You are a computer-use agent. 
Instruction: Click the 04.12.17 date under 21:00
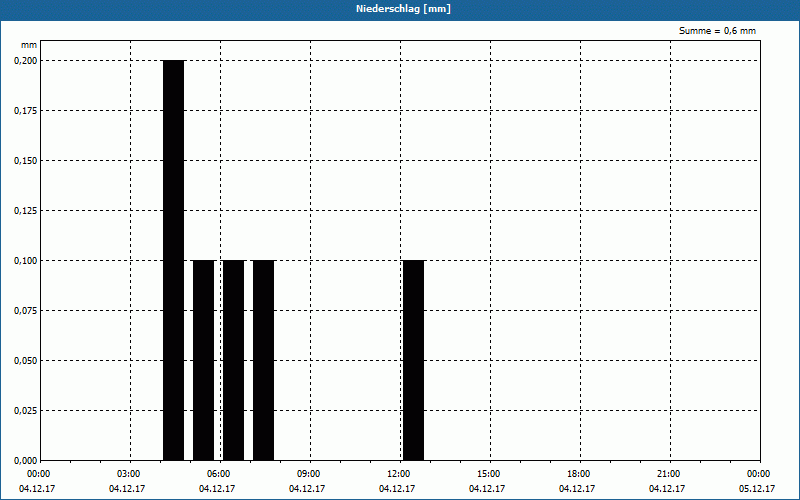tap(667, 489)
